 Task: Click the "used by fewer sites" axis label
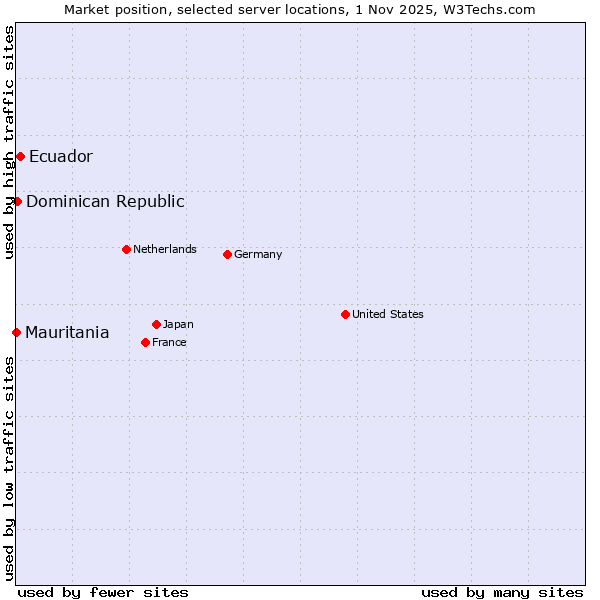point(103,592)
